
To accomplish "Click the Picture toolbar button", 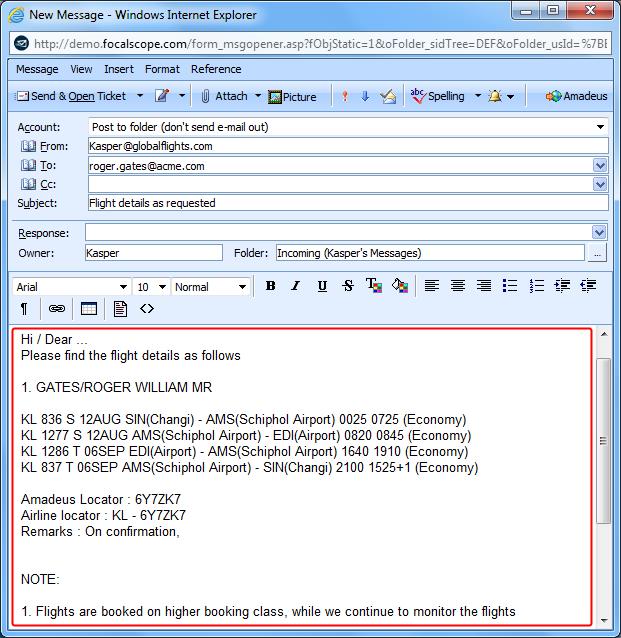I will click(292, 97).
